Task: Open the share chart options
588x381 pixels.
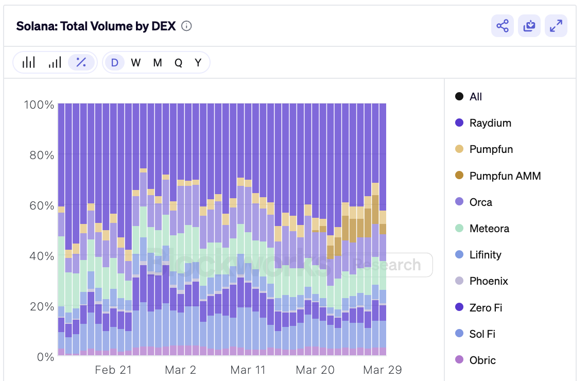Action: pos(502,26)
